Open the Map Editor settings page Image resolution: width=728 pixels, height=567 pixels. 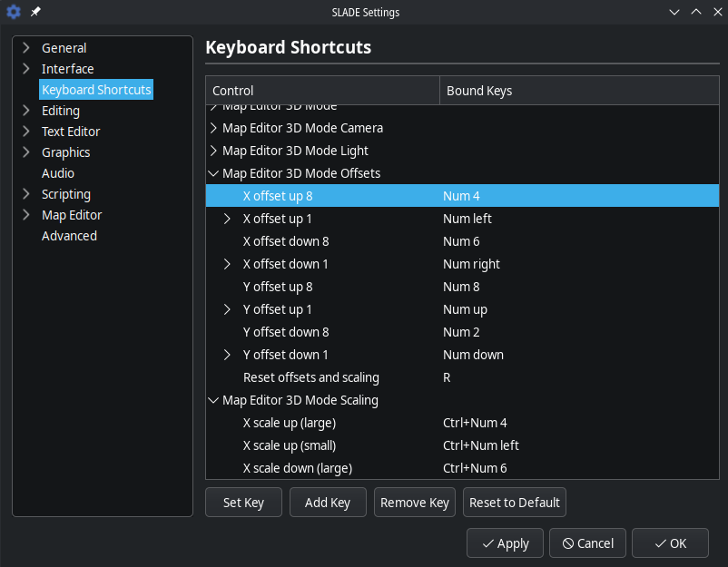click(72, 215)
